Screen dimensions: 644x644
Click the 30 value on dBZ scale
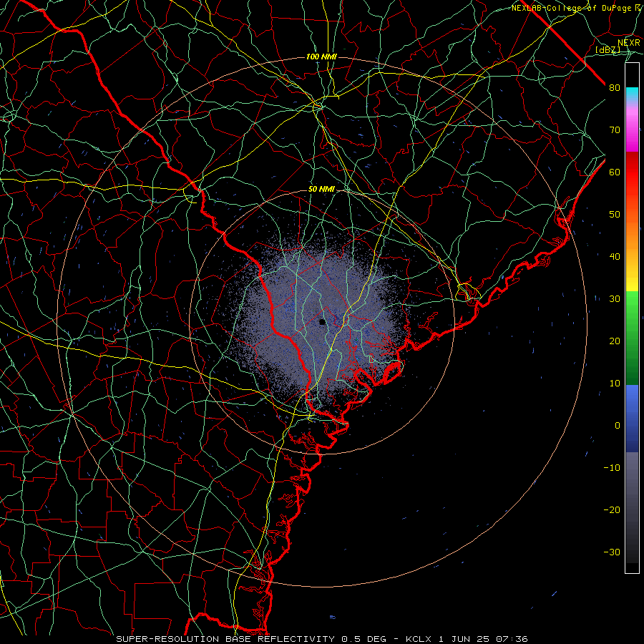point(615,299)
